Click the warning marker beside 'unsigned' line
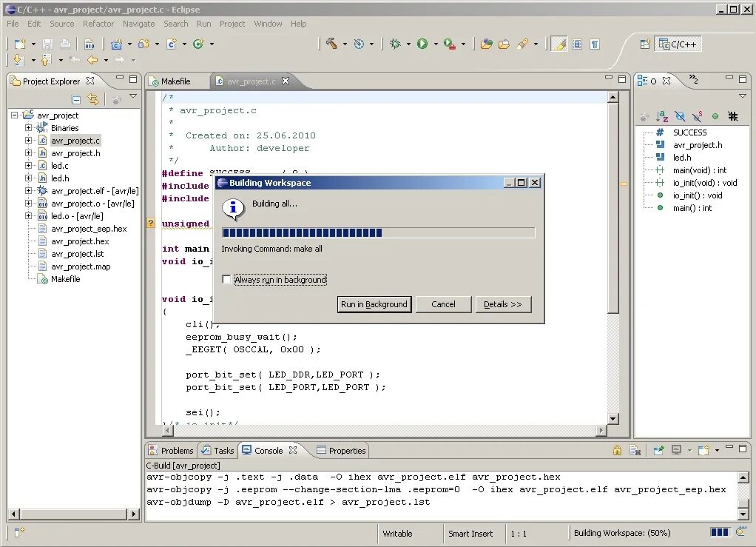The image size is (756, 547). coord(151,223)
